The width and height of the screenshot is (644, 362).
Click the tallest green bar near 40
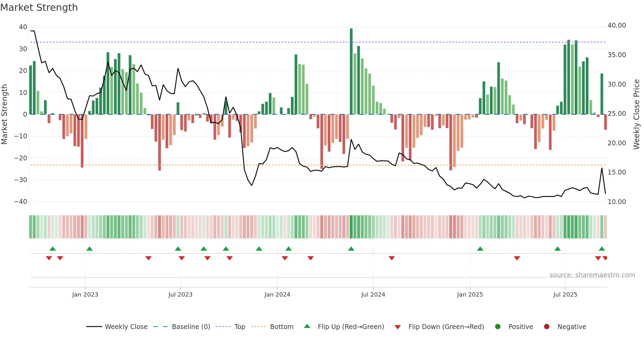click(x=351, y=71)
